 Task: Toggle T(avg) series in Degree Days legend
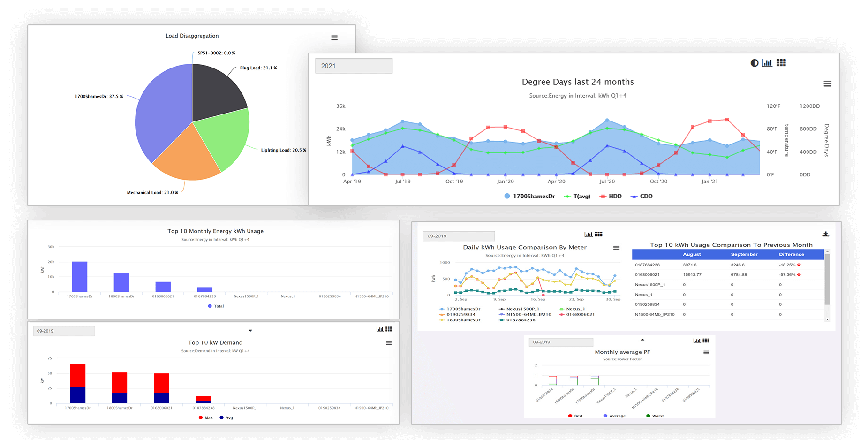tap(577, 196)
